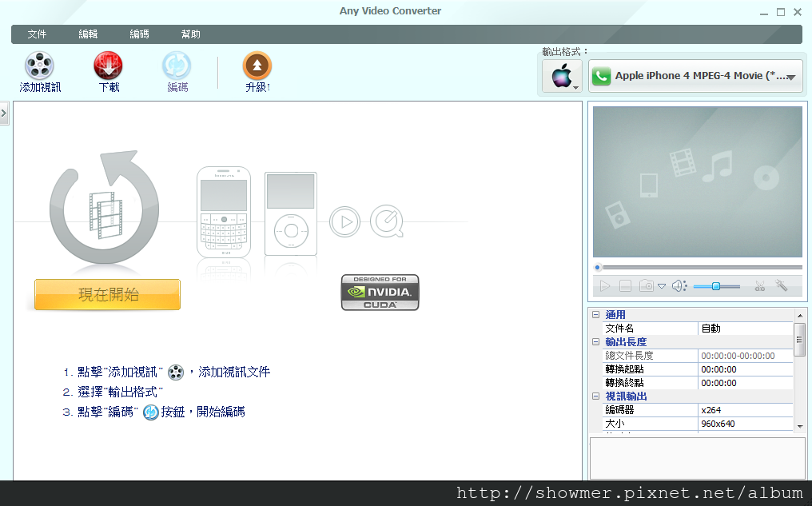This screenshot has width=812, height=506.
Task: Collapse the 視訊輸出 section
Action: 595,396
